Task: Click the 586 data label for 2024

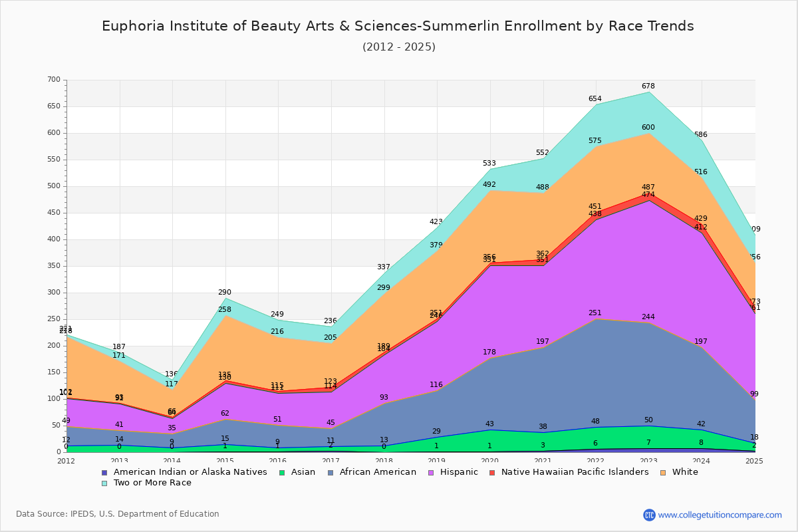Action: (701, 135)
